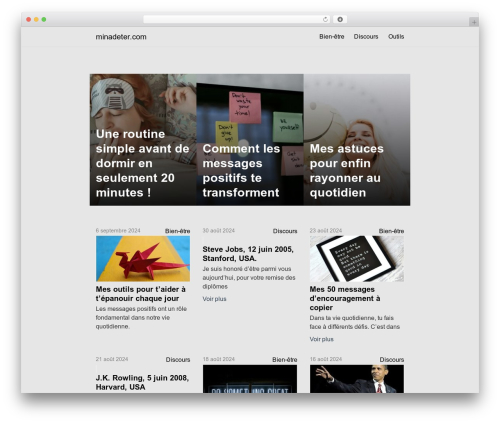Click 'Voir plus' under the 50 messages post
The width and height of the screenshot is (500, 423).
tap(321, 339)
